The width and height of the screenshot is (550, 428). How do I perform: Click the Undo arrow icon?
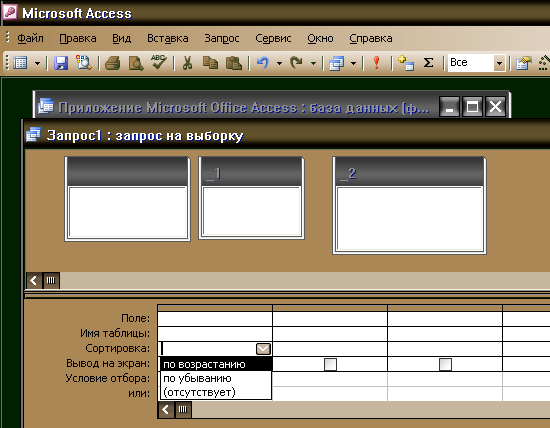click(x=263, y=63)
